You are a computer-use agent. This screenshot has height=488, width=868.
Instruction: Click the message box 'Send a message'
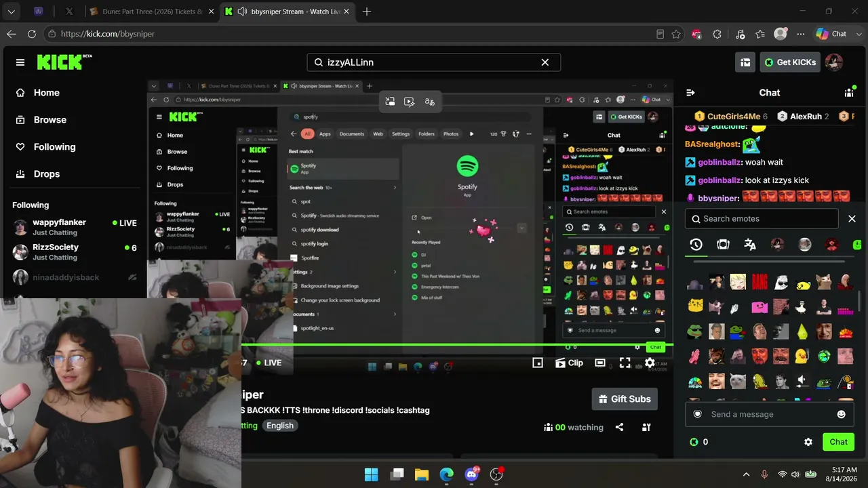point(770,414)
